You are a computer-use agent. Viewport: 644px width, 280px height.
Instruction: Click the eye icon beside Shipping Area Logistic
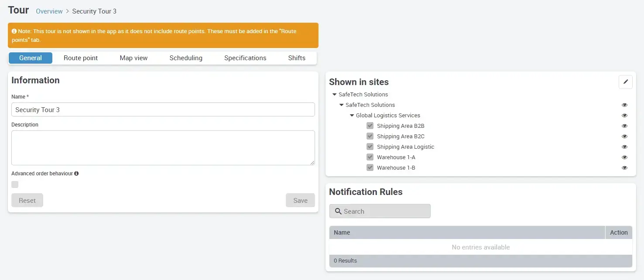click(x=624, y=147)
